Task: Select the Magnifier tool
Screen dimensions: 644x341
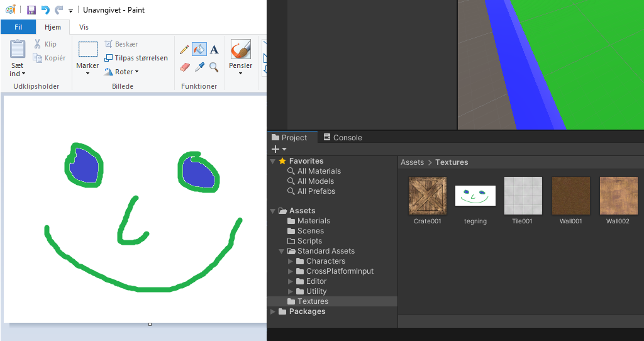Action: (214, 67)
